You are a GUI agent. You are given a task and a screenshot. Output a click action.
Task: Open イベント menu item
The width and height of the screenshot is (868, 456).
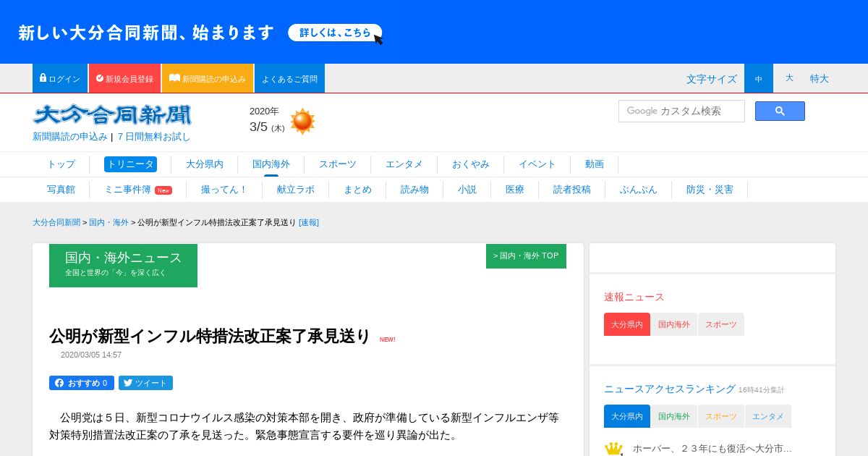click(x=537, y=164)
